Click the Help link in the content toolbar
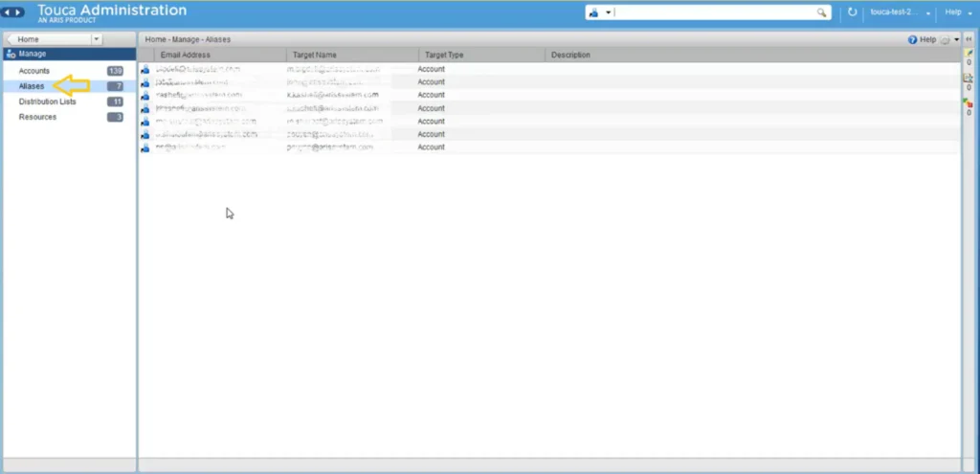 (928, 39)
